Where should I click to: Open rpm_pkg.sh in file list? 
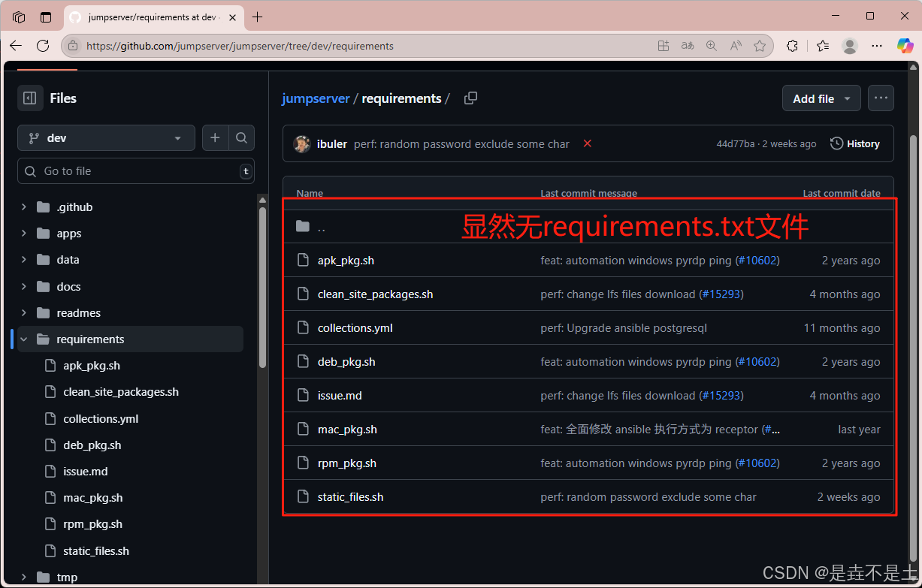coord(347,463)
